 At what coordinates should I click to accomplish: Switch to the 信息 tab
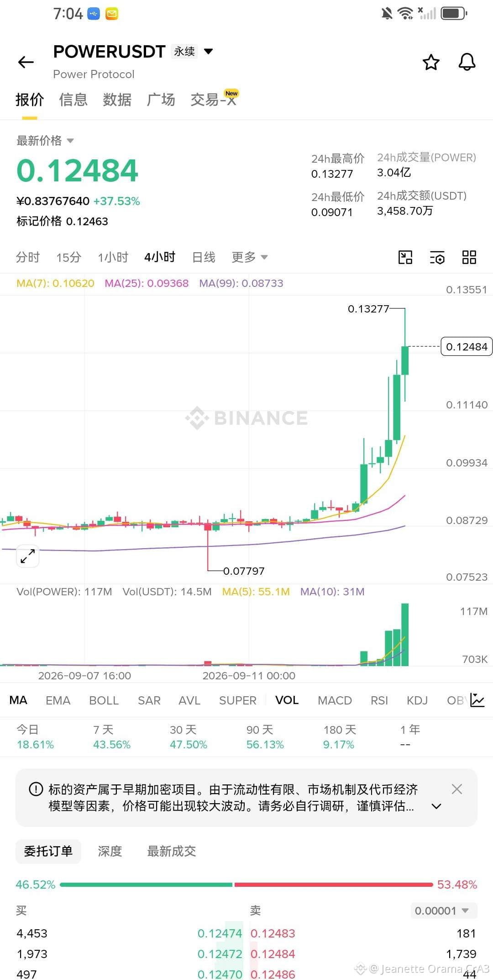73,99
